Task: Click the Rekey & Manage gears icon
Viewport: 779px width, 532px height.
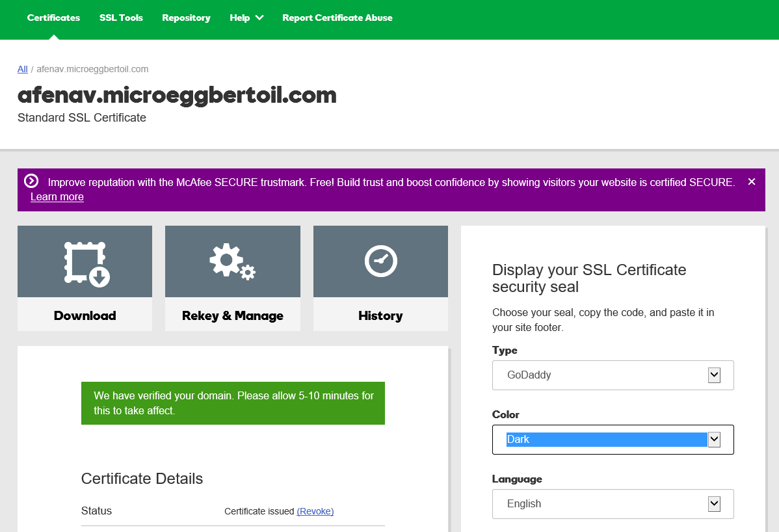Action: coord(232,262)
